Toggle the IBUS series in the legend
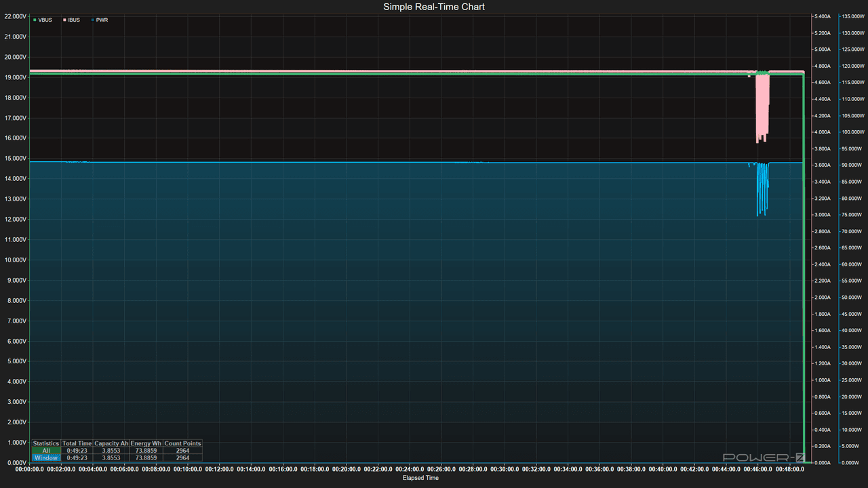This screenshot has width=868, height=488. coord(71,20)
